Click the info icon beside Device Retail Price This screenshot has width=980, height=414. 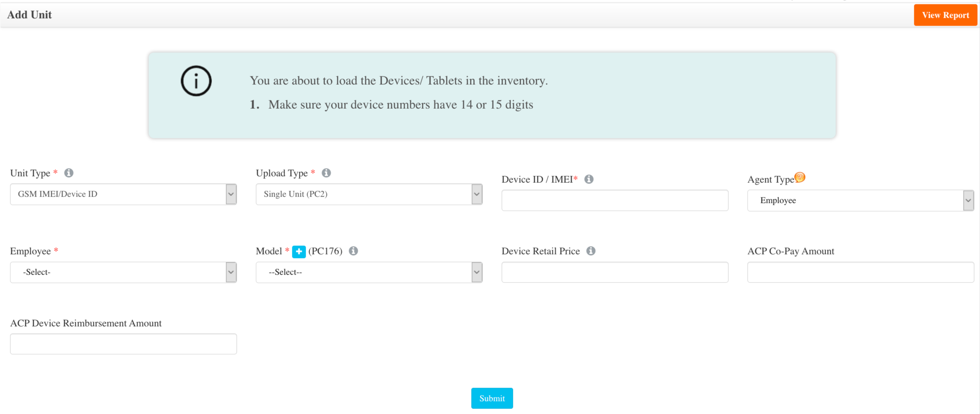(591, 251)
